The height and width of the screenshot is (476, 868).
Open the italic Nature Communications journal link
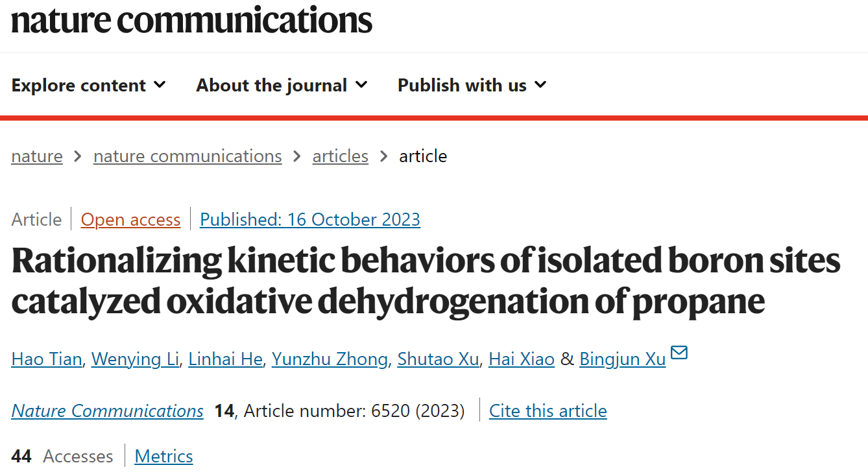click(x=107, y=411)
